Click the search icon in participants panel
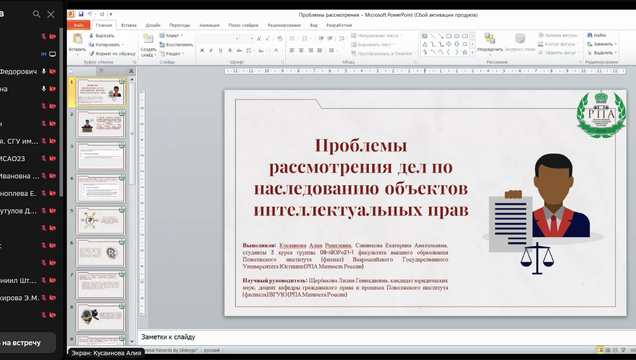Screen dimensions: 636x360 pyautogui.click(x=37, y=14)
